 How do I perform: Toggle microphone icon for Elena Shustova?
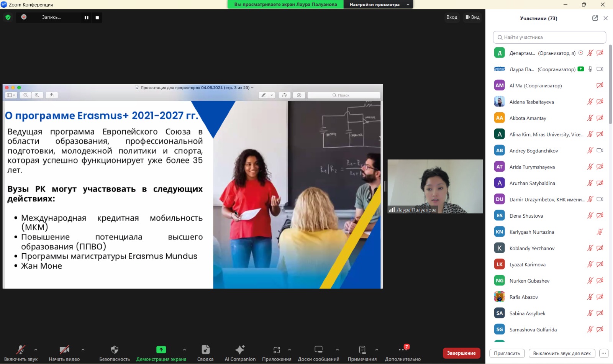point(590,215)
